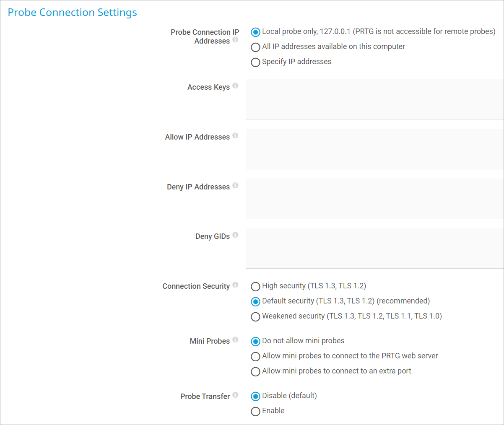
Task: Show help for Allow IP Addresses
Action: (x=235, y=135)
